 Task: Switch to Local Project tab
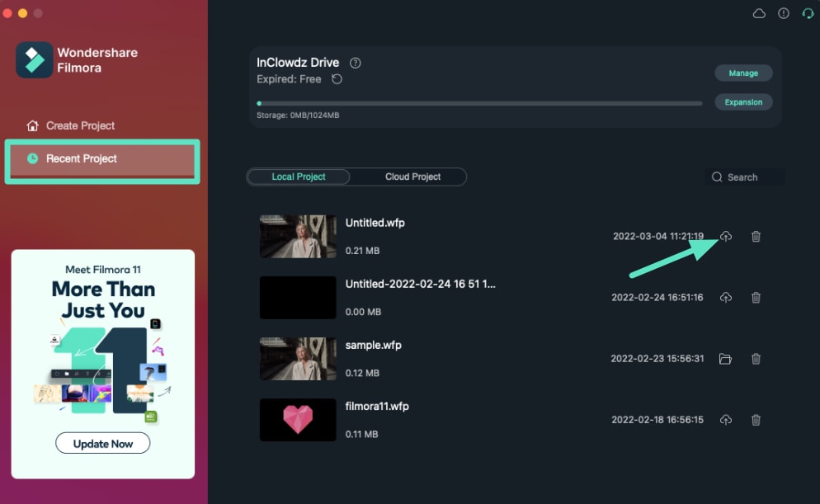pos(298,177)
